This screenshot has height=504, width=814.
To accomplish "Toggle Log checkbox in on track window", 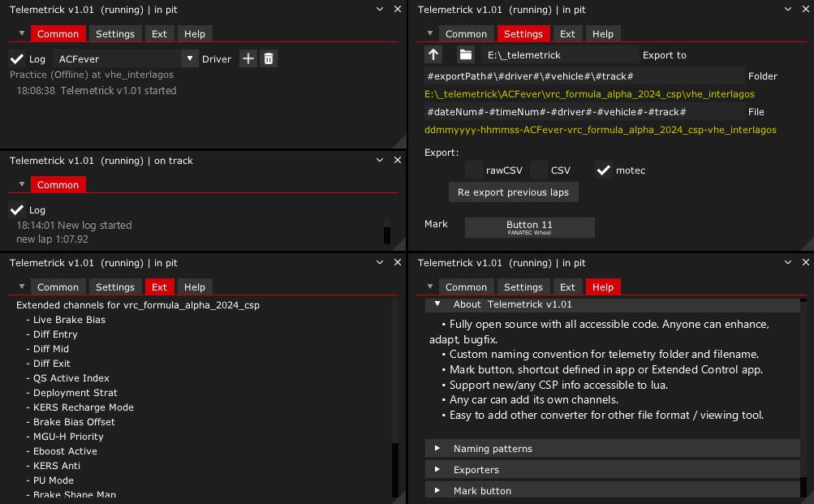I will click(17, 209).
